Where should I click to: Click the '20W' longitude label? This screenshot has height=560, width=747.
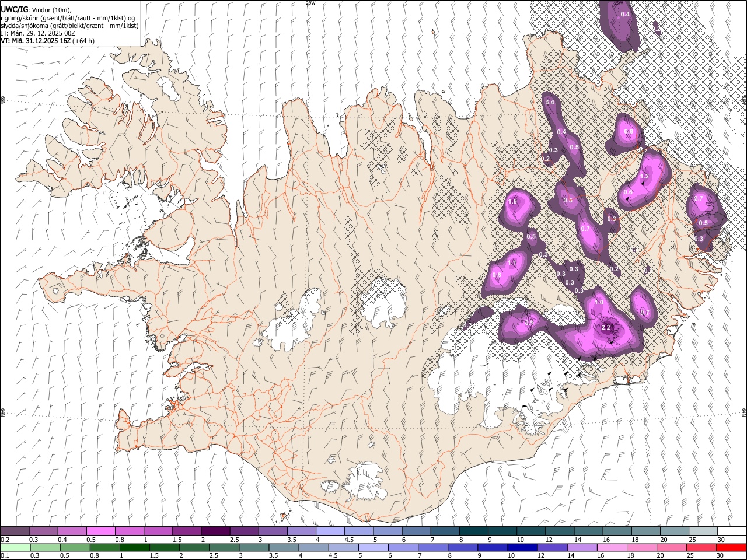tap(310, 3)
